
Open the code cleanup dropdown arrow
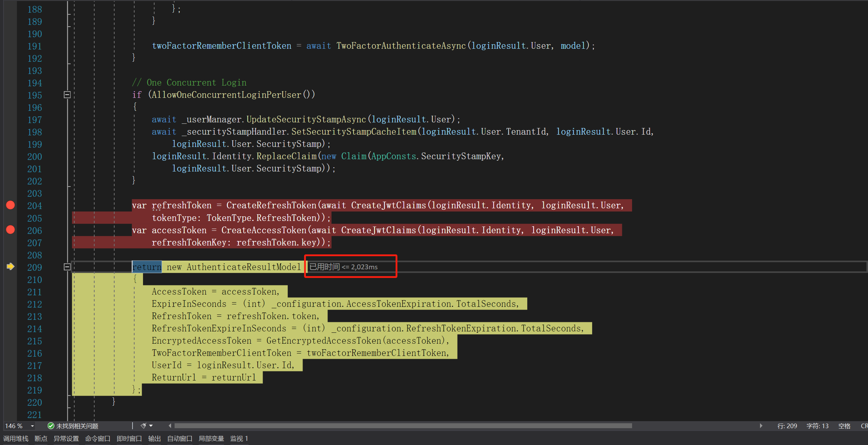coord(151,426)
